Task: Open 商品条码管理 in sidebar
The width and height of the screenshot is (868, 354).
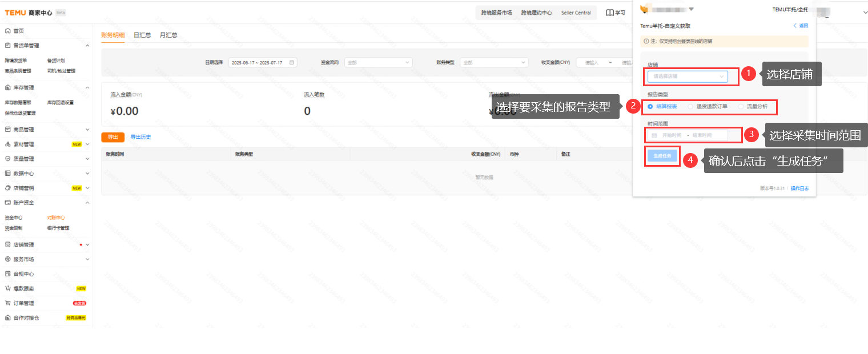Action: click(18, 71)
